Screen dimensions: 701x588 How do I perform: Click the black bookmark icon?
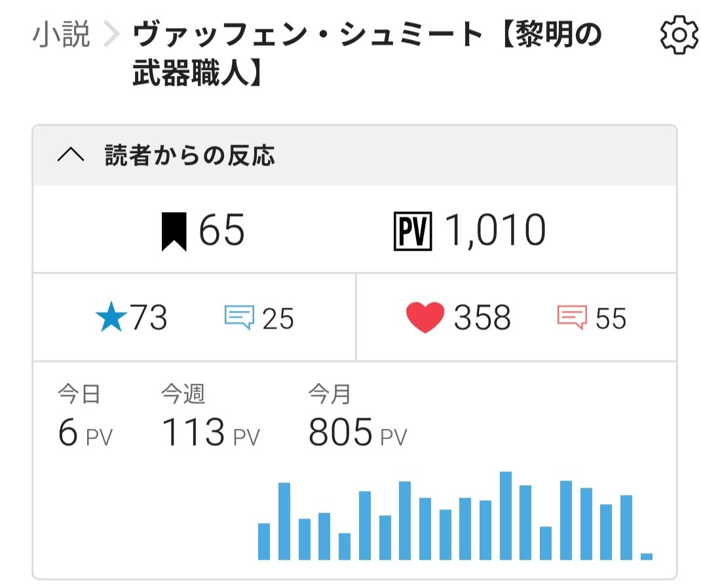pyautogui.click(x=174, y=231)
